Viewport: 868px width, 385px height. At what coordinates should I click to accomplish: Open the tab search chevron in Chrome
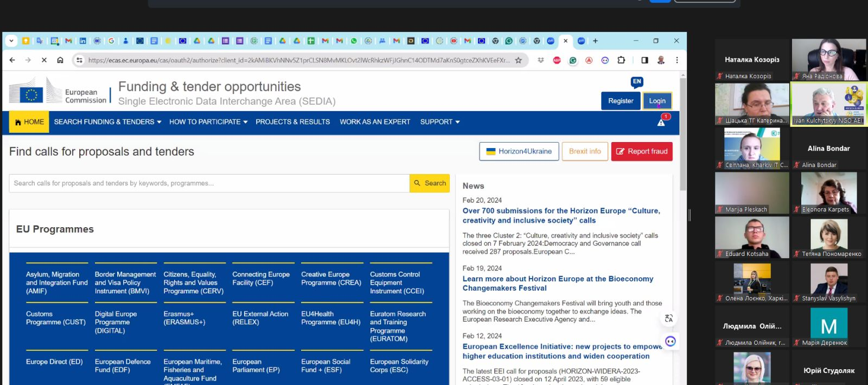coord(11,41)
